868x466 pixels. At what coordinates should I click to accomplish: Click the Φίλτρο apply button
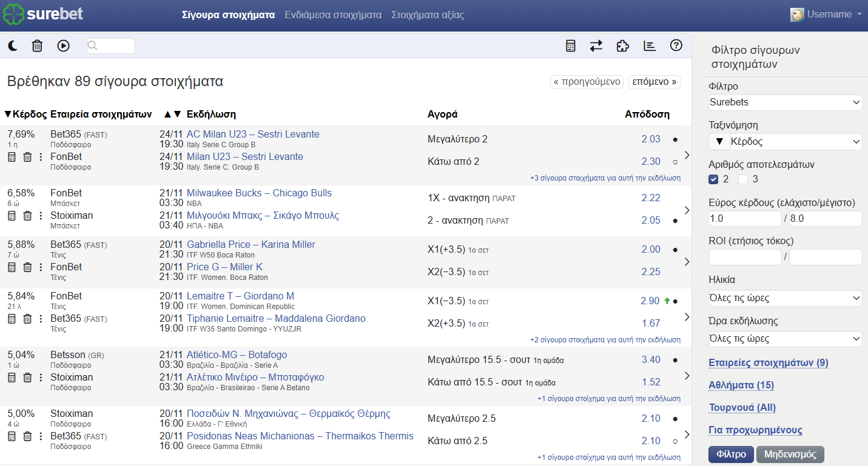point(731,454)
